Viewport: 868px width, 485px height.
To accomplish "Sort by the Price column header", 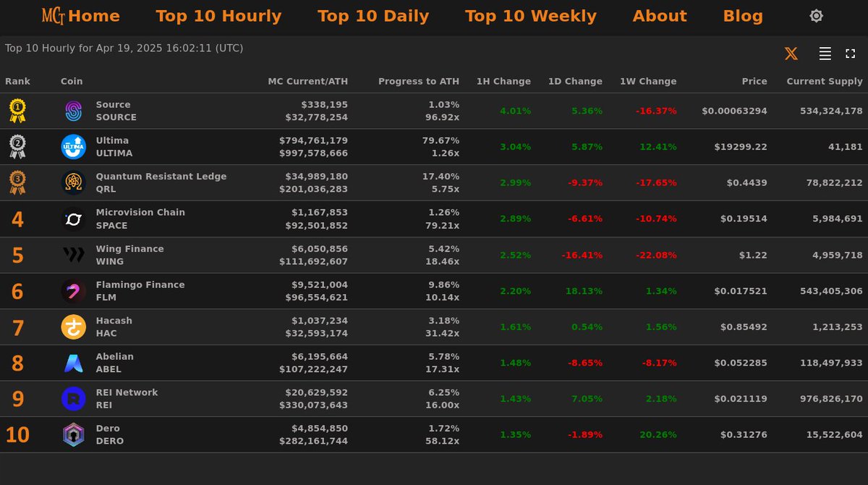I will coord(754,82).
